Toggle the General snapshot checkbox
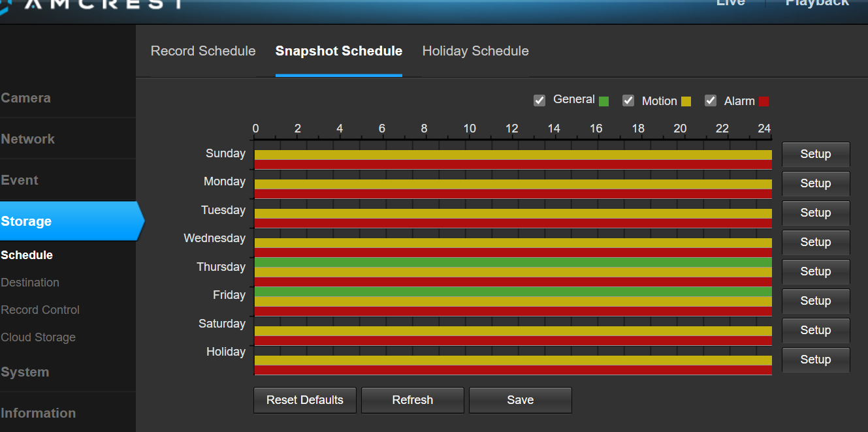 tap(539, 100)
